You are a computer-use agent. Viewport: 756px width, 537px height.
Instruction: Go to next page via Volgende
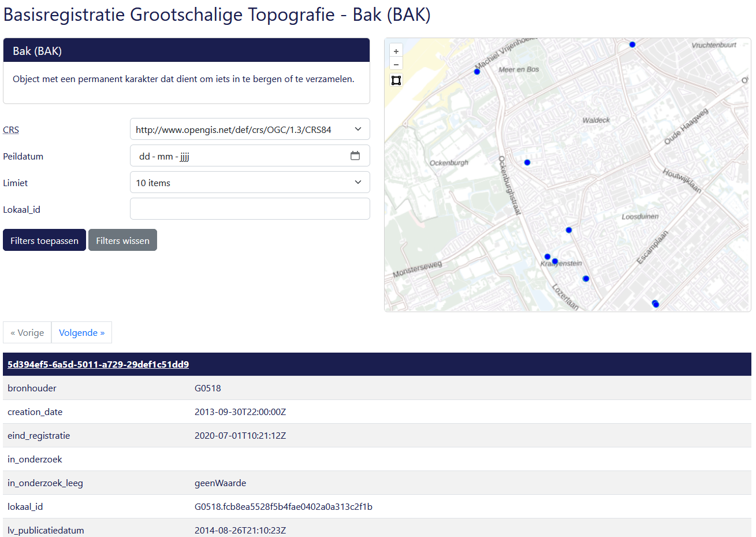(x=81, y=333)
